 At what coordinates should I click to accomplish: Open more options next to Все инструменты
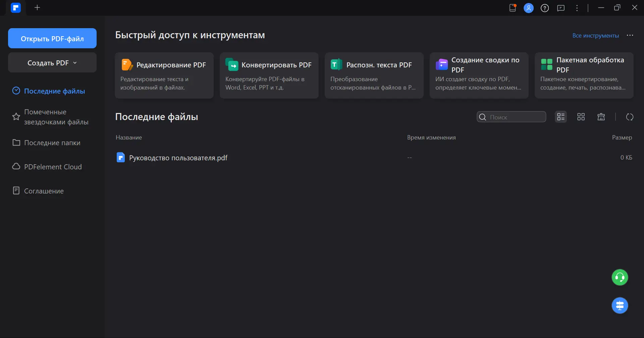point(630,36)
